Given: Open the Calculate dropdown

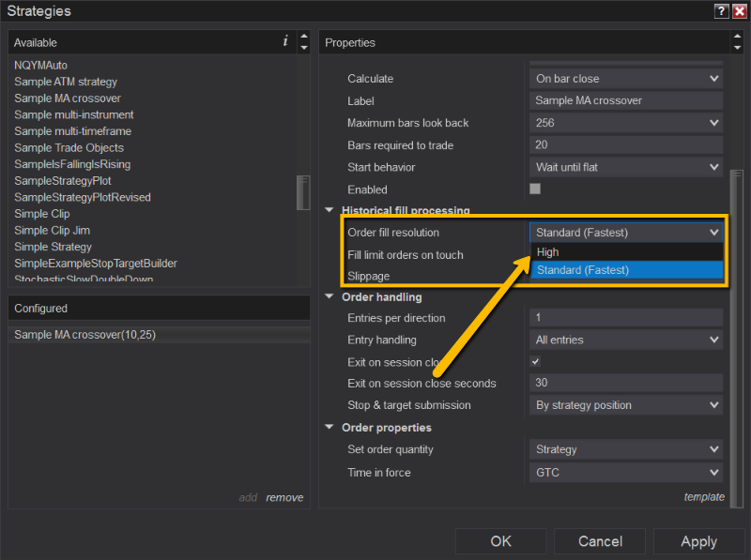Looking at the screenshot, I should tap(625, 79).
